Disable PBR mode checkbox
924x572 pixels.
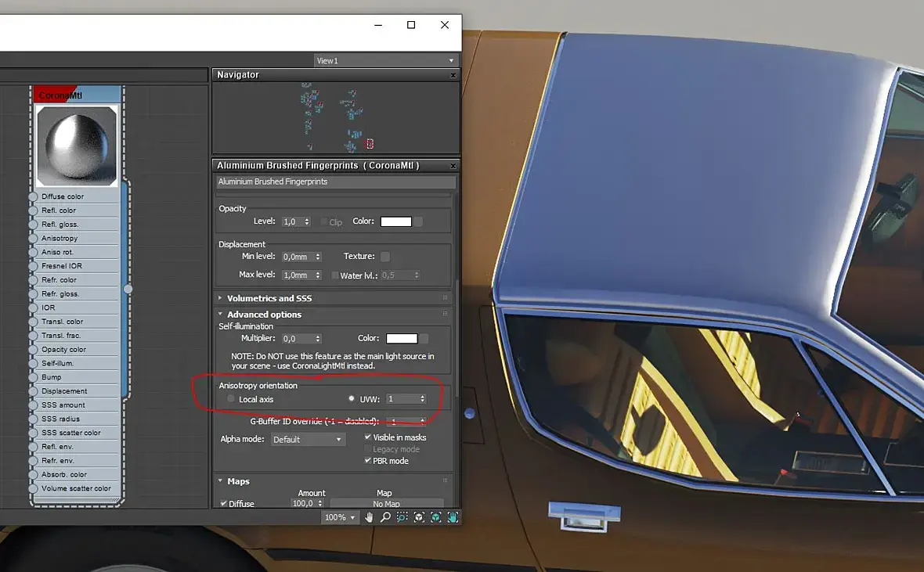click(368, 461)
